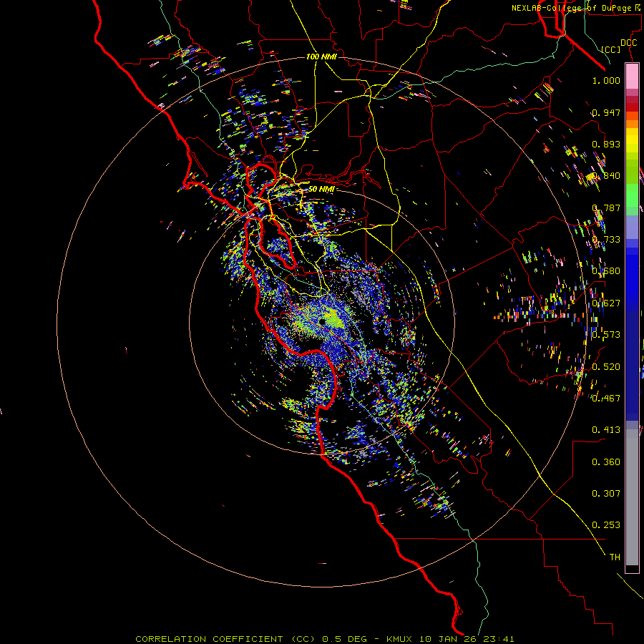The width and height of the screenshot is (644, 644).
Task: Pick the red swatch on the color bar
Action: point(632,107)
